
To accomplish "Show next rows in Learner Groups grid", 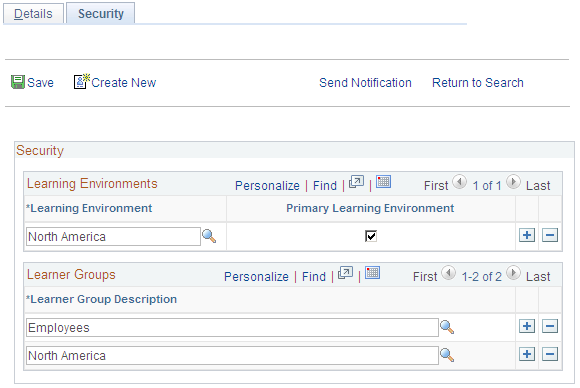I will point(513,273).
